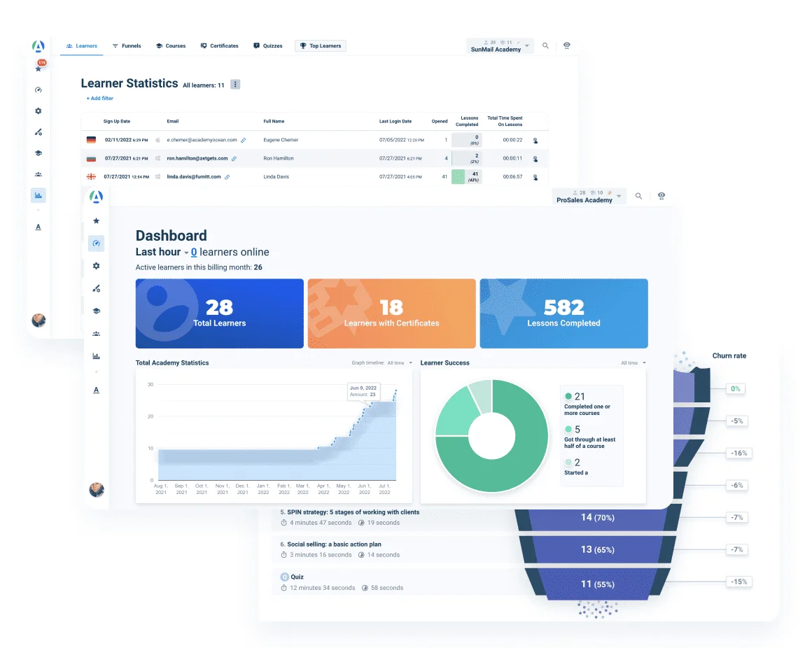The image size is (812, 648).
Task: Click the design brush icon in sidebar
Action: 96,288
